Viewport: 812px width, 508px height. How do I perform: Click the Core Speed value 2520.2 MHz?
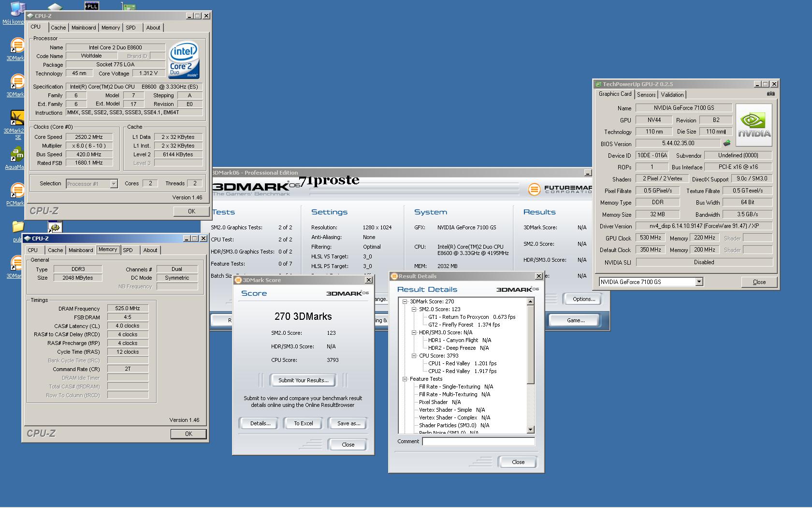(89, 137)
